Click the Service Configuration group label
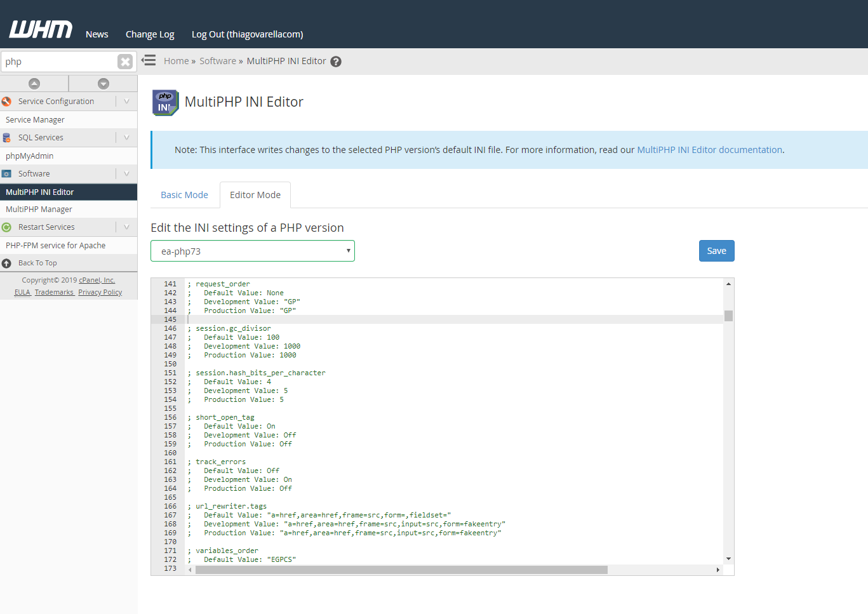Screen dimensions: 868x614 point(56,102)
